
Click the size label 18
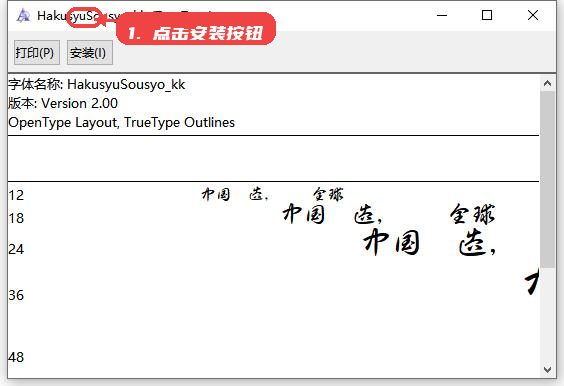point(16,218)
